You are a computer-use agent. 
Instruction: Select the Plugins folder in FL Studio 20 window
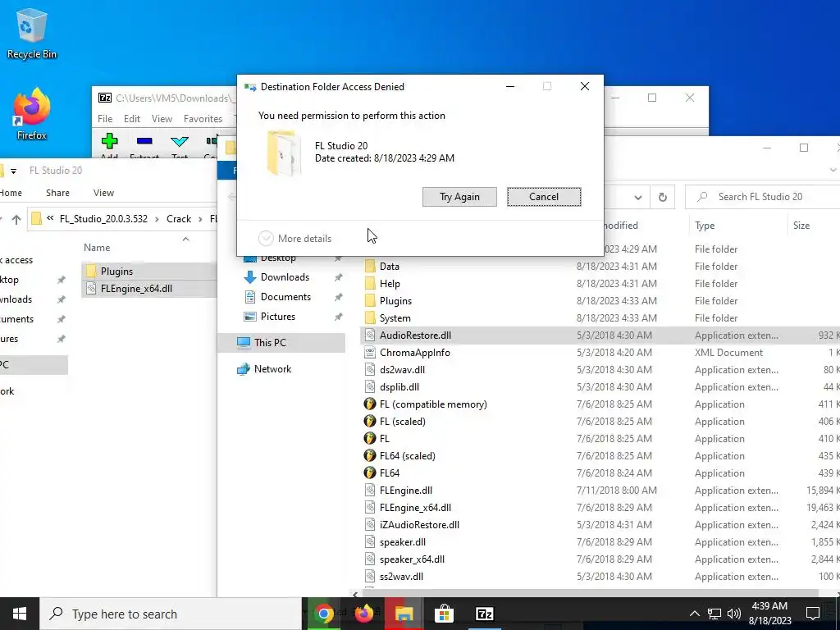(x=396, y=300)
